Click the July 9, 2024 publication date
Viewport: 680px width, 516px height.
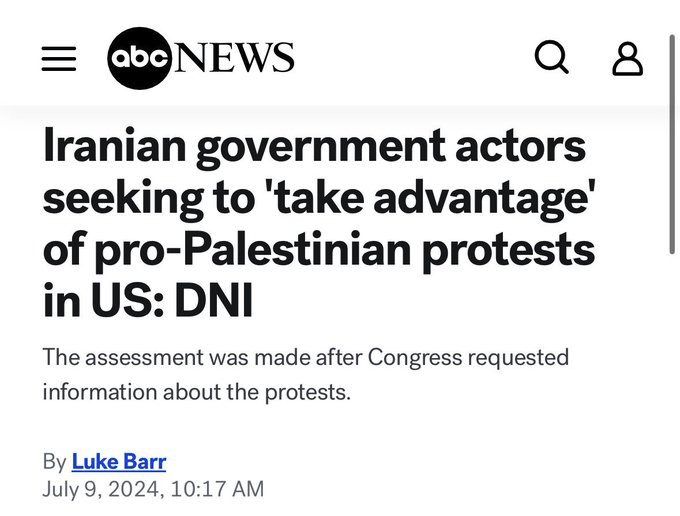[x=103, y=489]
